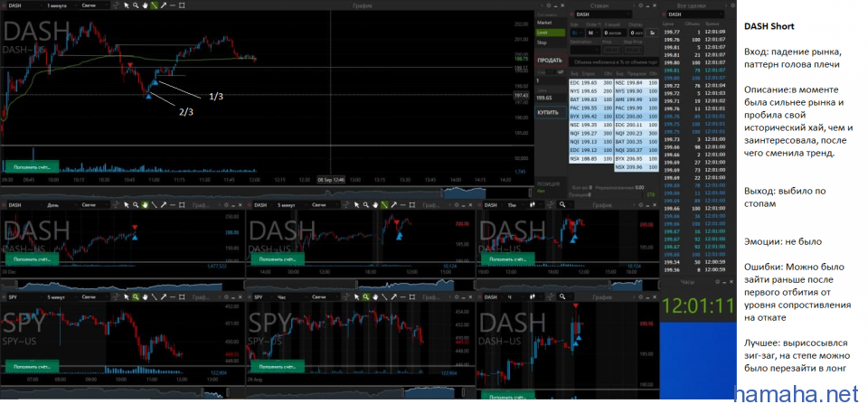This screenshot has height=404, width=868.
Task: Click the КУПИТЬ buy button
Action: tap(551, 112)
